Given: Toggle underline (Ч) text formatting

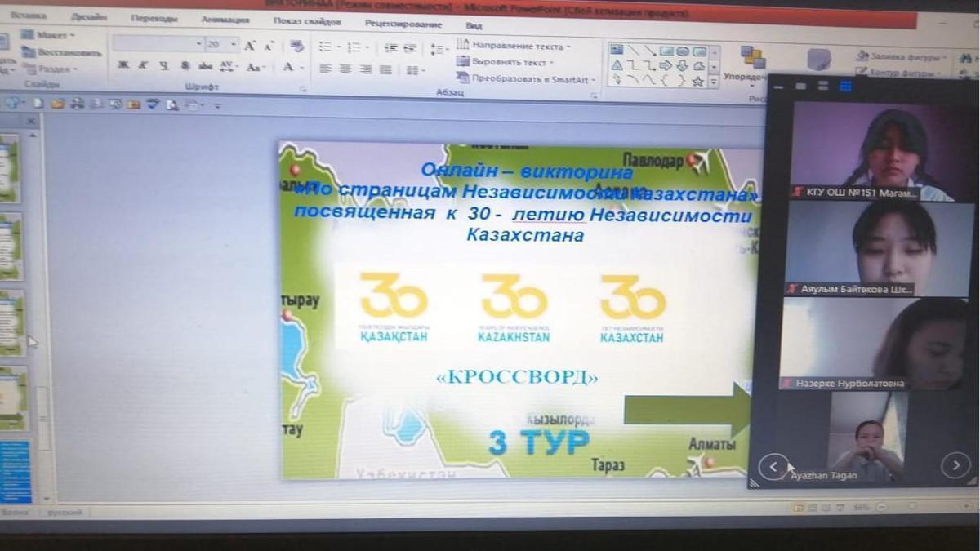Looking at the screenshot, I should pos(164,66).
